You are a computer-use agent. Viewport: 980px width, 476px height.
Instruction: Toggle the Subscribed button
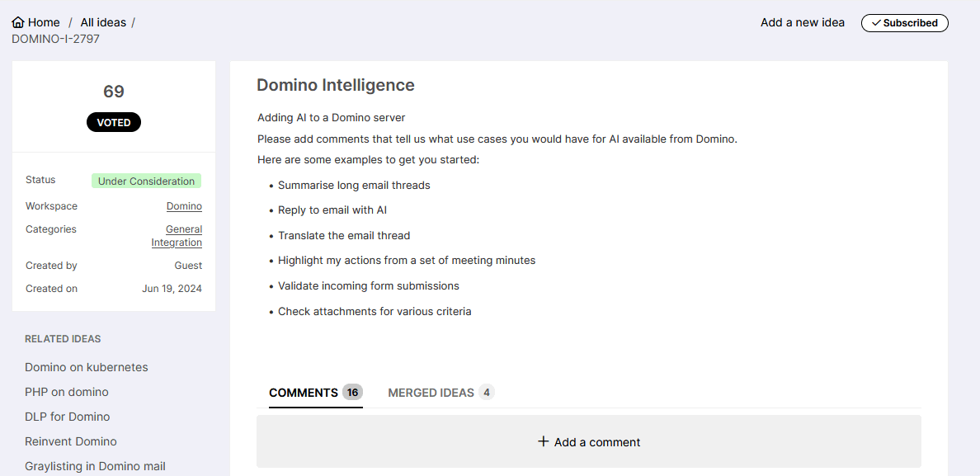tap(904, 23)
